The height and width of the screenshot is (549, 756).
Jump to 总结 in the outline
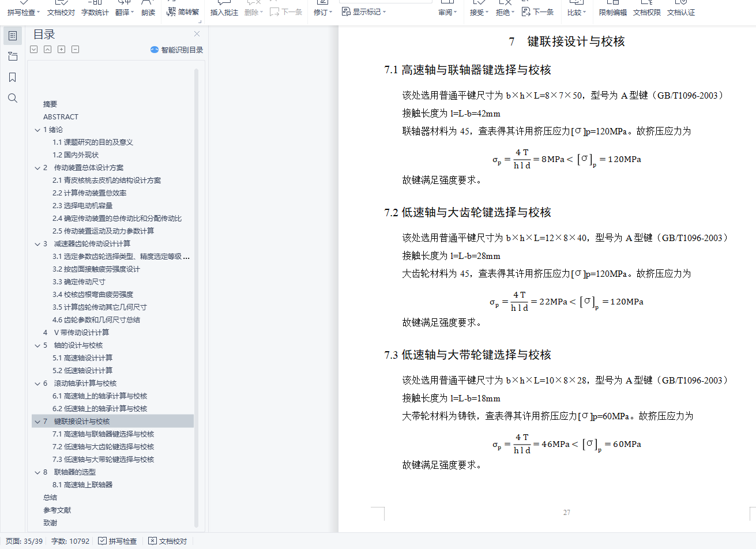pyautogui.click(x=50, y=498)
